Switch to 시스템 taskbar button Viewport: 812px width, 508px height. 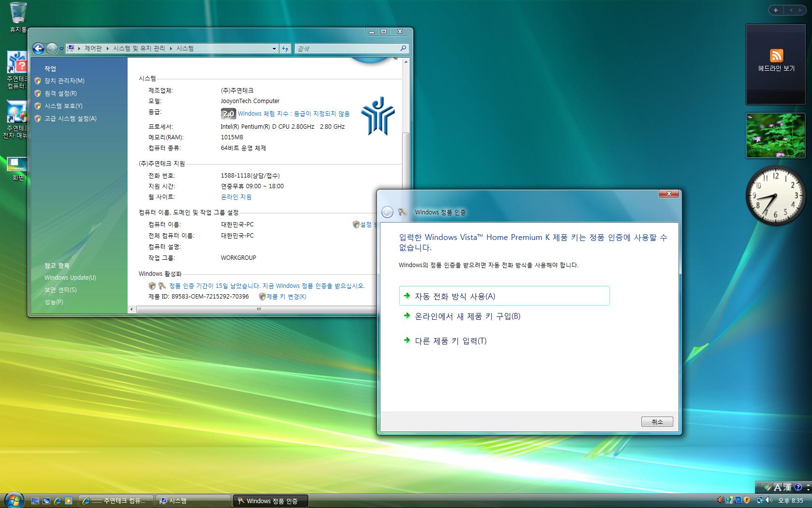coord(193,501)
